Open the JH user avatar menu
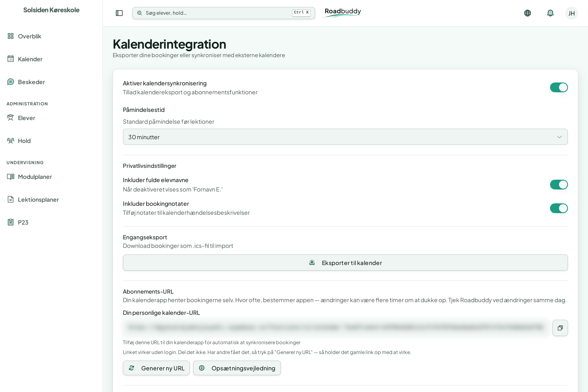The width and height of the screenshot is (588, 392). [x=571, y=13]
